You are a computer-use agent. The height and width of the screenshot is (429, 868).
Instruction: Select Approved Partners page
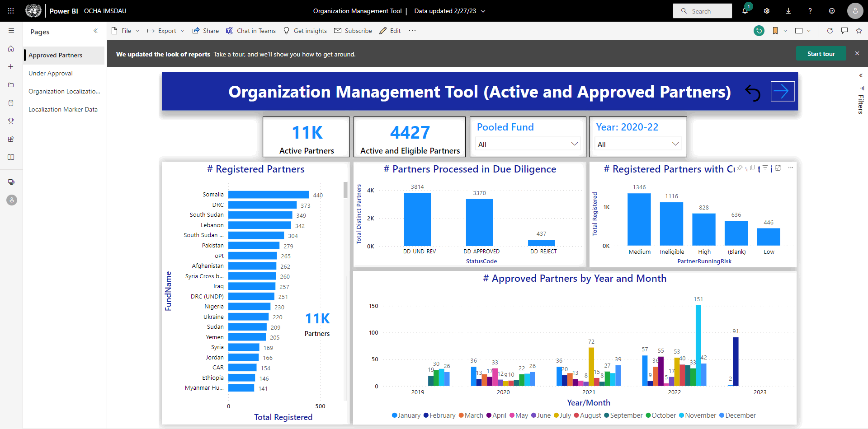tap(64, 55)
